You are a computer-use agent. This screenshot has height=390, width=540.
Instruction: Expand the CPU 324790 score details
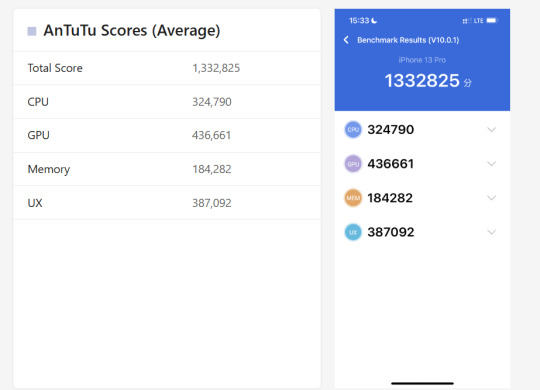(491, 130)
